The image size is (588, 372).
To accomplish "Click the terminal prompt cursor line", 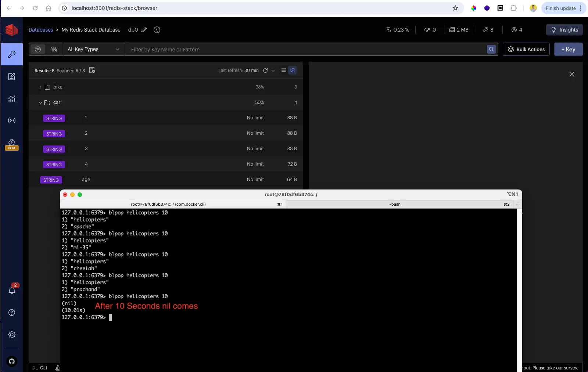I will coord(87,317).
